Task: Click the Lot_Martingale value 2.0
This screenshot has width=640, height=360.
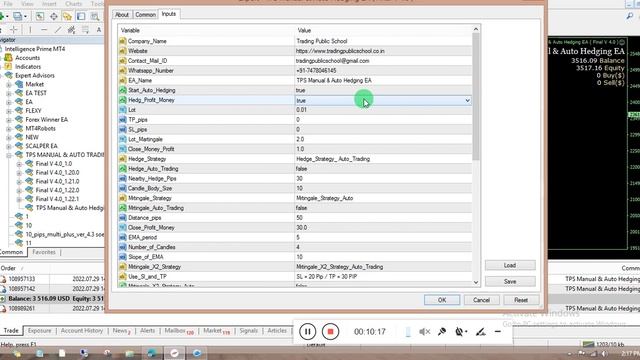Action: (300, 139)
